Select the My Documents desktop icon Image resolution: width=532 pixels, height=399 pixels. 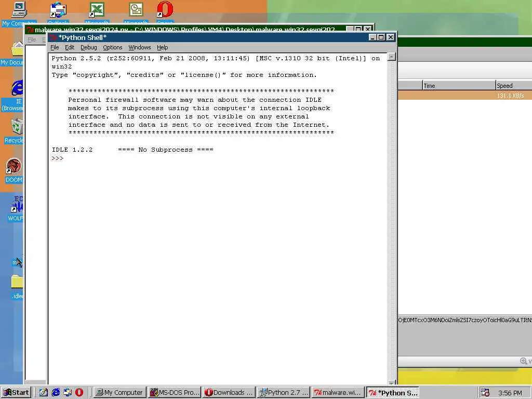click(x=12, y=53)
